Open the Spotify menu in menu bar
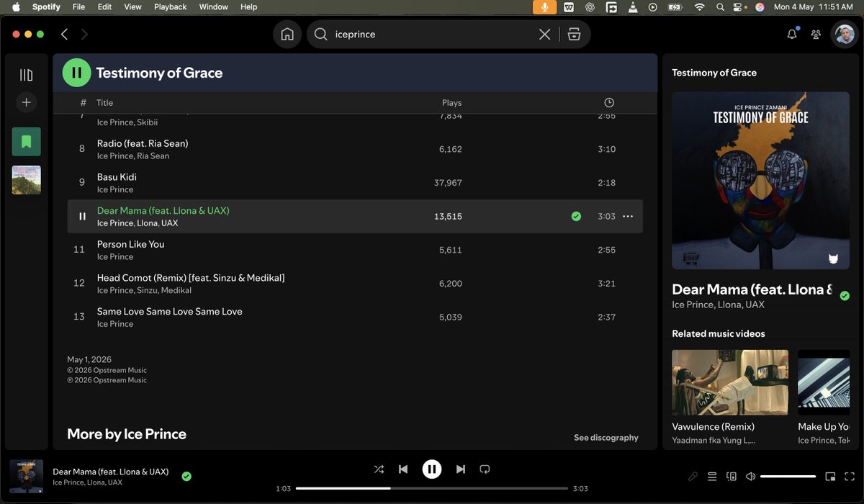Viewport: 864px width, 504px height. pos(46,7)
